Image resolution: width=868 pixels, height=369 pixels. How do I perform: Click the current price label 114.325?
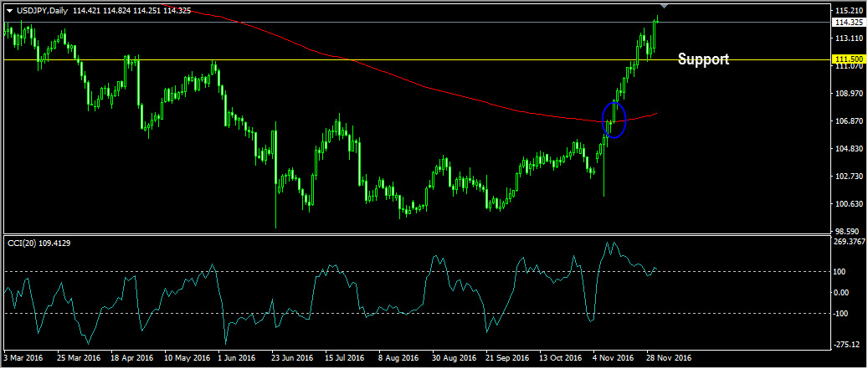point(850,23)
